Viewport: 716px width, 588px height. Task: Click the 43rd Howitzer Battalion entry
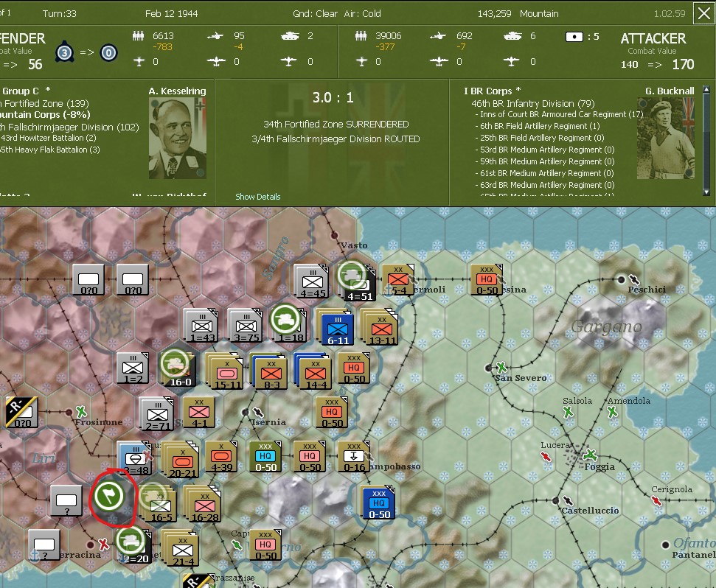[x=49, y=138]
